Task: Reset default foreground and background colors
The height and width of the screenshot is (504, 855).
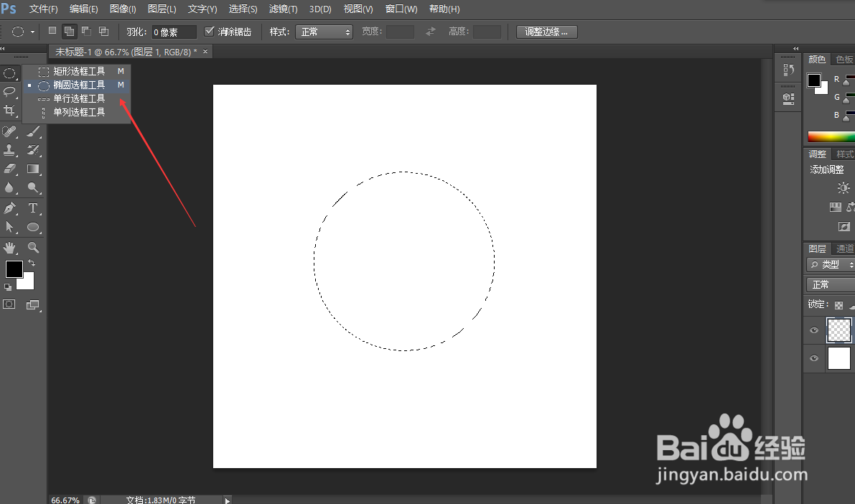Action: click(x=8, y=287)
